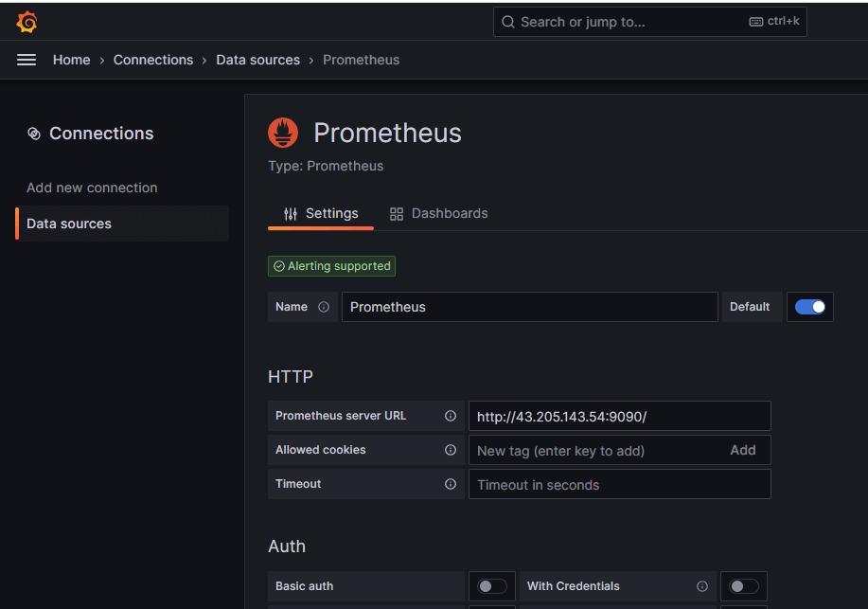Click Add button for allowed cookies

click(x=742, y=451)
